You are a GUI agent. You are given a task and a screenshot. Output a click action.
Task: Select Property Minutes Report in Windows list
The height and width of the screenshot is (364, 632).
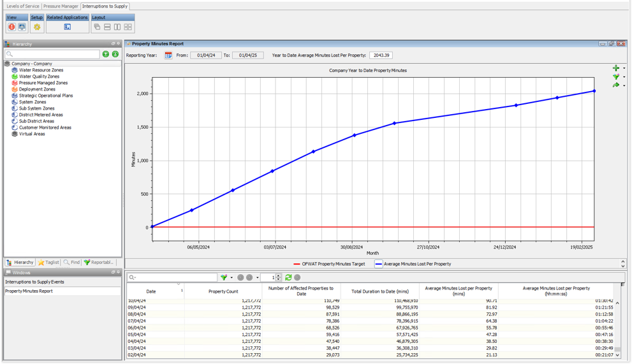pos(62,291)
